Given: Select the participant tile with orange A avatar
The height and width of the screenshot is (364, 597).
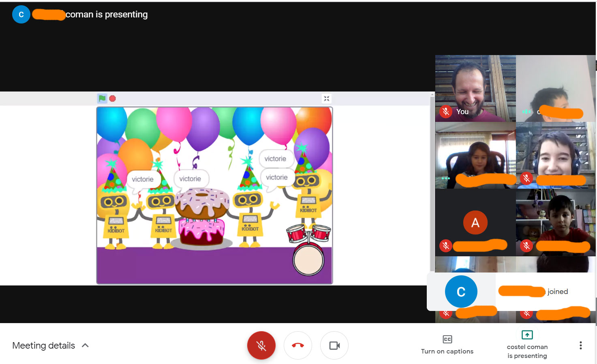Looking at the screenshot, I should pos(475,222).
